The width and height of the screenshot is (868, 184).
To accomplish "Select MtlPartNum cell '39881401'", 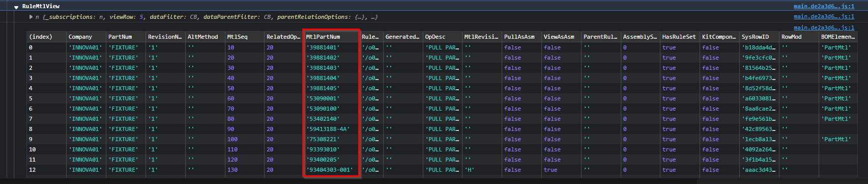I will click(332, 47).
